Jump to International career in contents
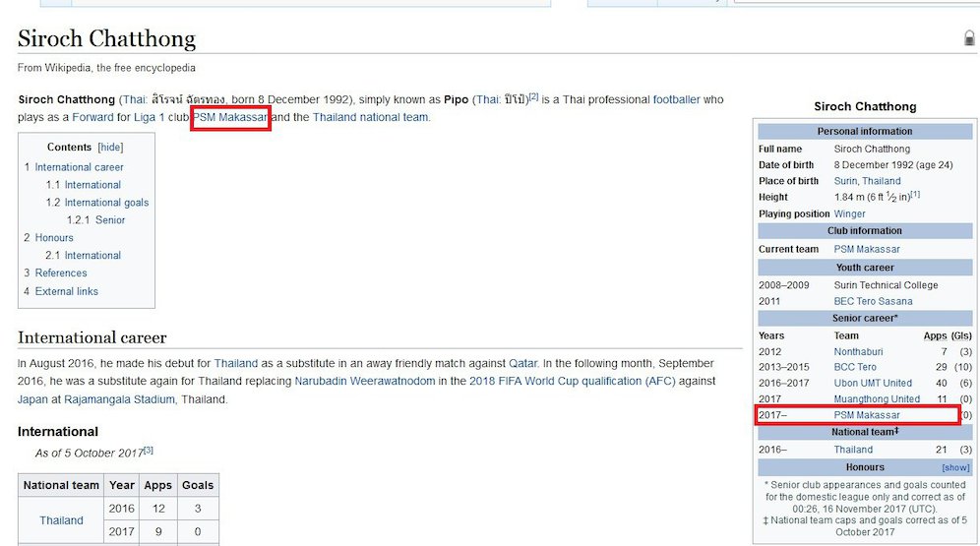This screenshot has height=546, width=980. coord(79,167)
